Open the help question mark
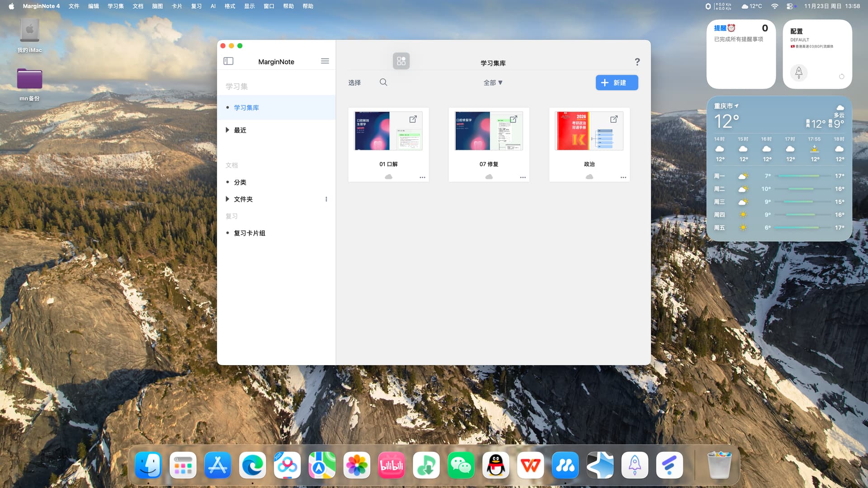Screen dimensions: 868x488 [x=637, y=62]
